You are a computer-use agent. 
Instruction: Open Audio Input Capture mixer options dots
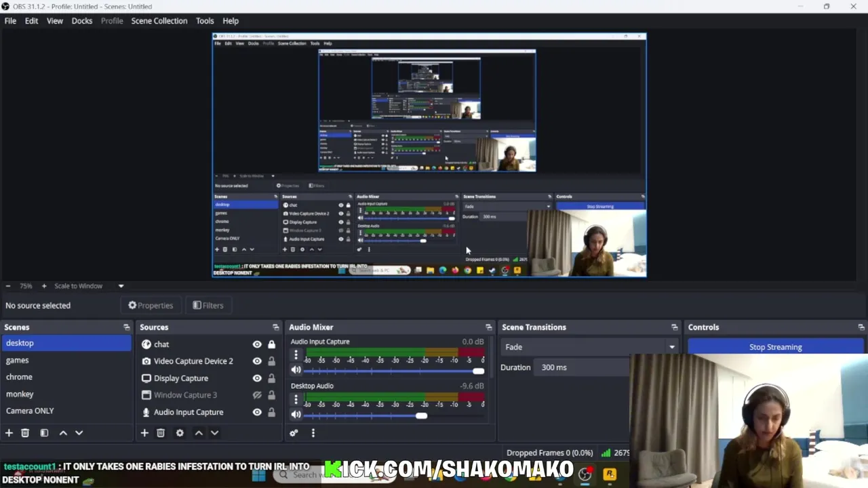(296, 354)
